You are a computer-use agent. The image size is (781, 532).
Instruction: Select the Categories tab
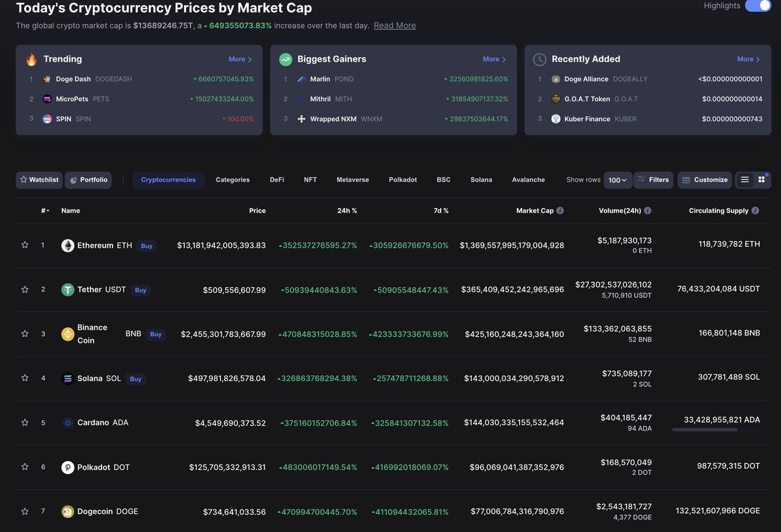click(232, 180)
